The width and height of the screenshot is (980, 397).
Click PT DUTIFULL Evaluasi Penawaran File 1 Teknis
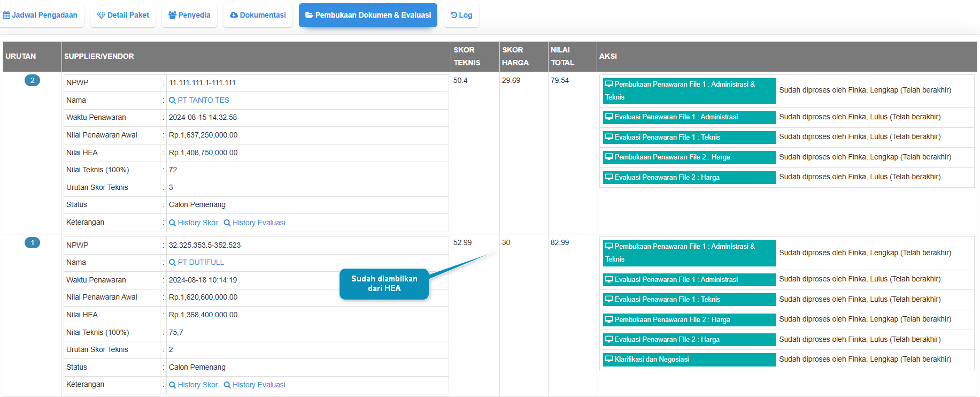coord(689,300)
